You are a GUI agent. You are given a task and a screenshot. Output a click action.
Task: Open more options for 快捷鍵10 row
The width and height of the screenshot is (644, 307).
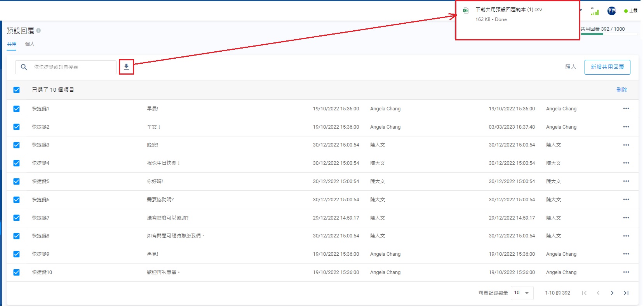[x=626, y=272]
